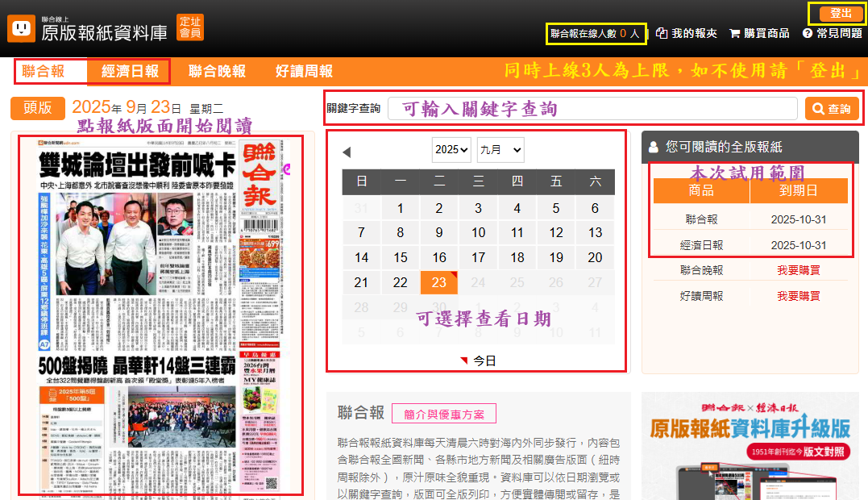Select calendar date 19
The height and width of the screenshot is (500, 868).
pyautogui.click(x=556, y=257)
